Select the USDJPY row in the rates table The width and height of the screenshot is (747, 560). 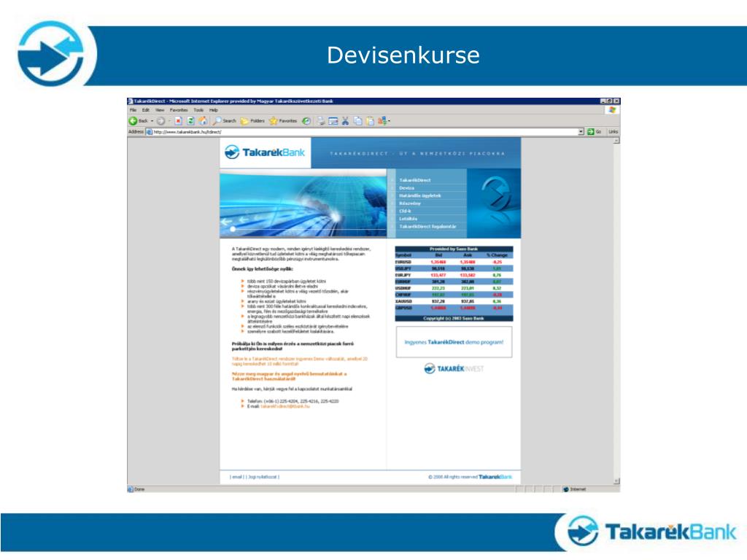tap(454, 268)
